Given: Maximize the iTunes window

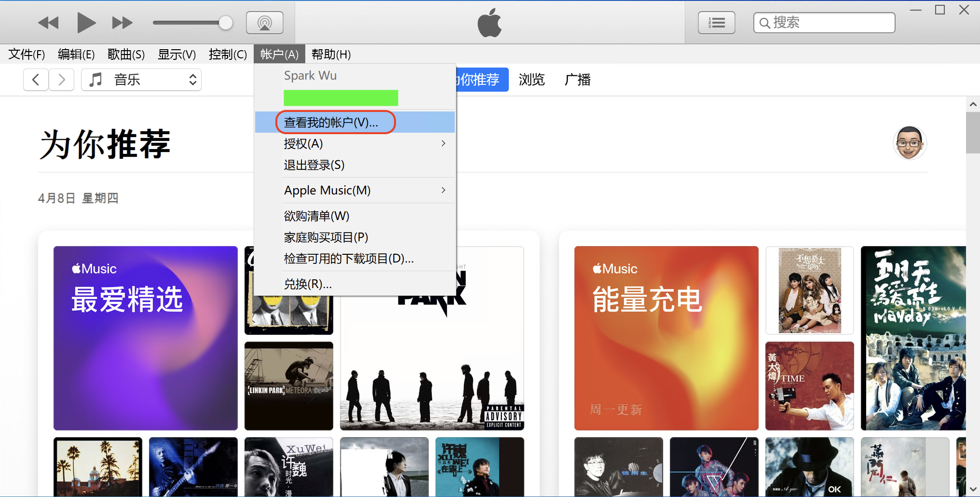Looking at the screenshot, I should click(x=940, y=10).
